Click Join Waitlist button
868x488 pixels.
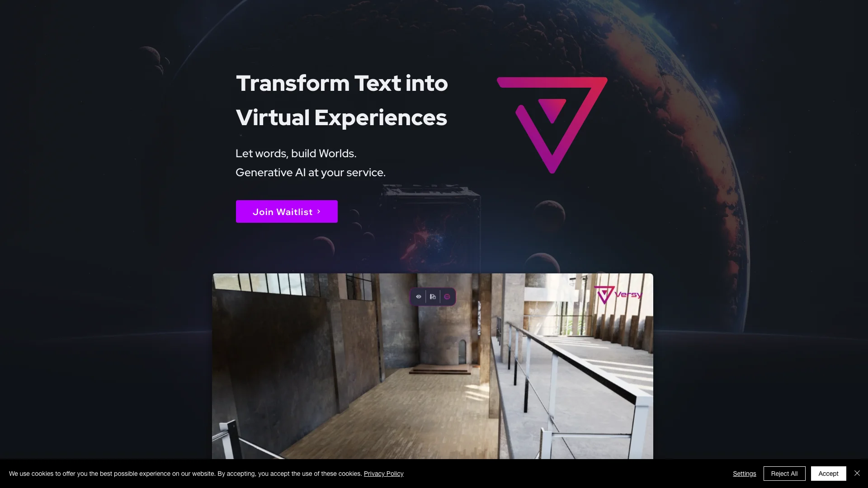287,211
